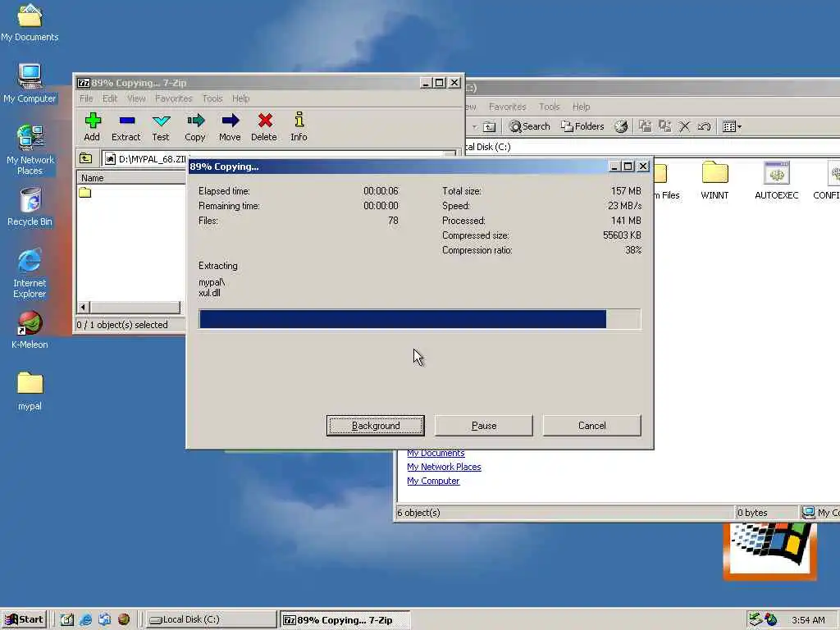Open the Views dropdown in Explorer toolbar

732,126
